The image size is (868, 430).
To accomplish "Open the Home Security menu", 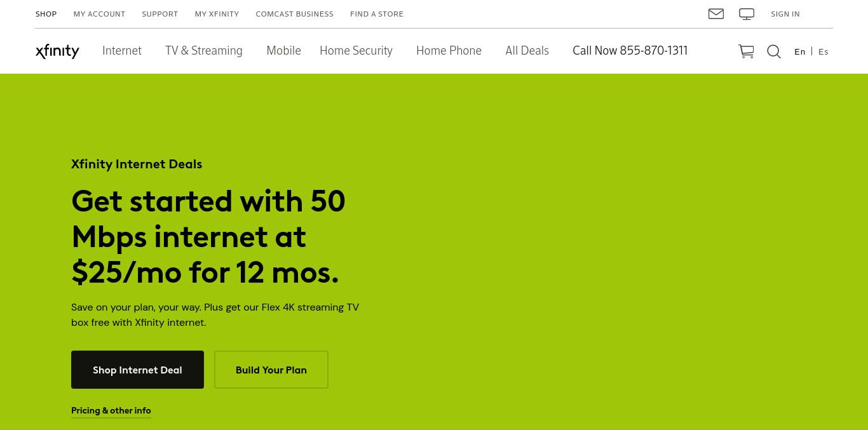I will pos(356,51).
